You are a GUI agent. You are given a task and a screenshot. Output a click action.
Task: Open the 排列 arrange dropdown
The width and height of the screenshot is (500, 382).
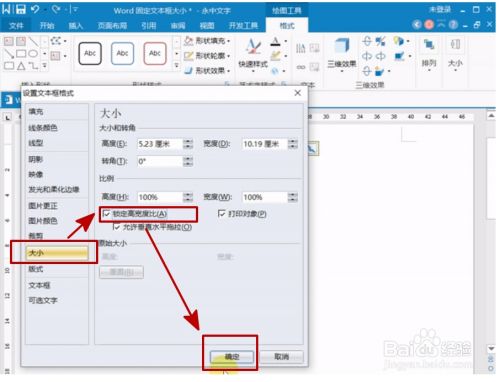tap(429, 54)
